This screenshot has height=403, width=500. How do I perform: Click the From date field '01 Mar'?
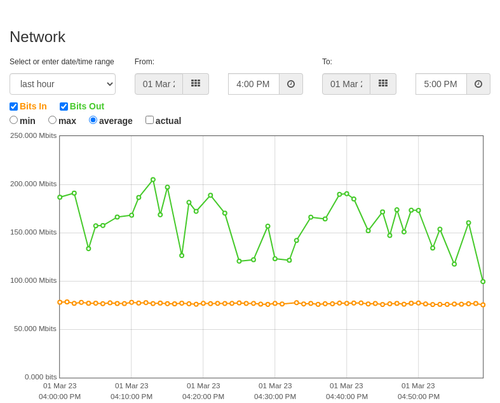[x=159, y=84]
